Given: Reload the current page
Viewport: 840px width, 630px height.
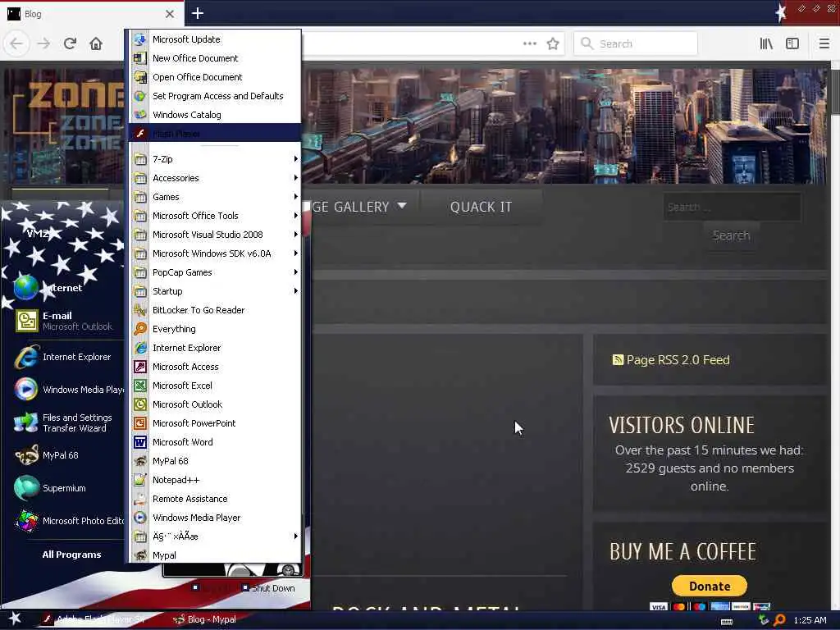Looking at the screenshot, I should pyautogui.click(x=71, y=43).
